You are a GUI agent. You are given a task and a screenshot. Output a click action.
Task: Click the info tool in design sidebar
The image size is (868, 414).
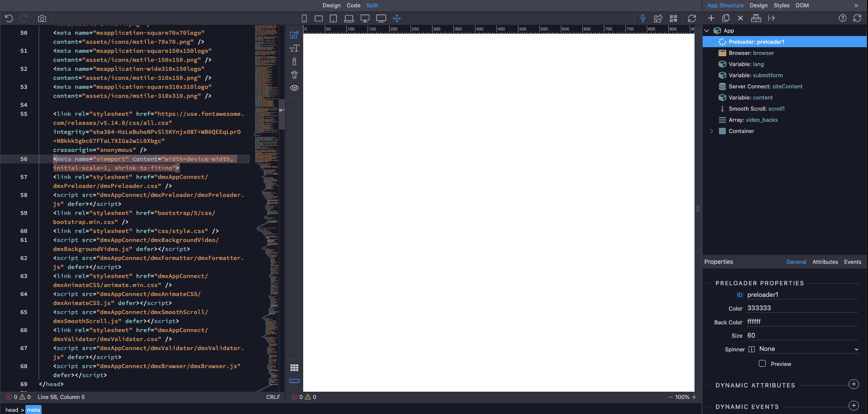point(294,61)
